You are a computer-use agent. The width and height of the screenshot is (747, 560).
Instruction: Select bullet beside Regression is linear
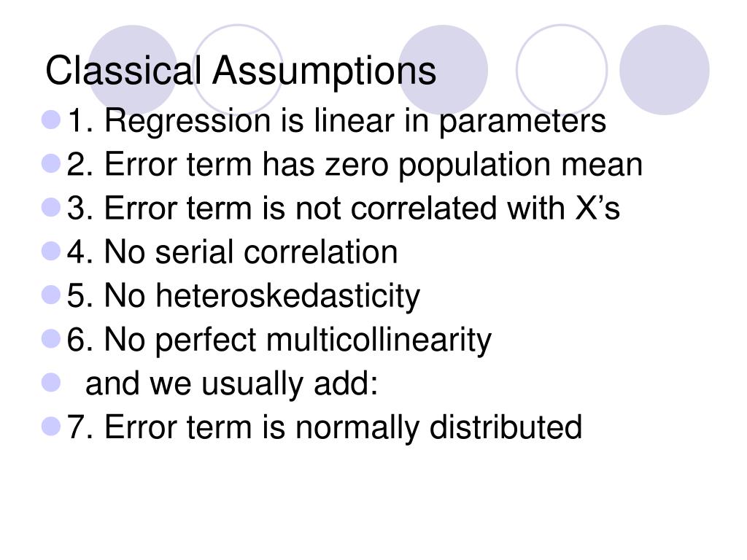[51, 120]
